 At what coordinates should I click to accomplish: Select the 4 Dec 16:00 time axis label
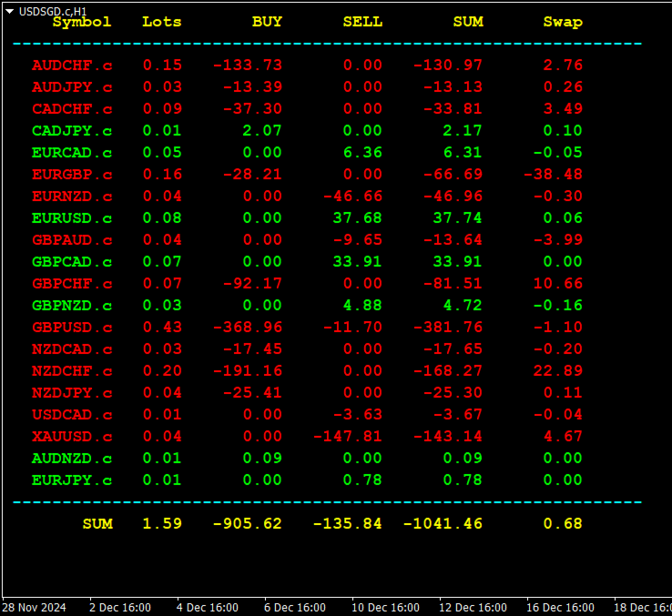click(x=208, y=609)
